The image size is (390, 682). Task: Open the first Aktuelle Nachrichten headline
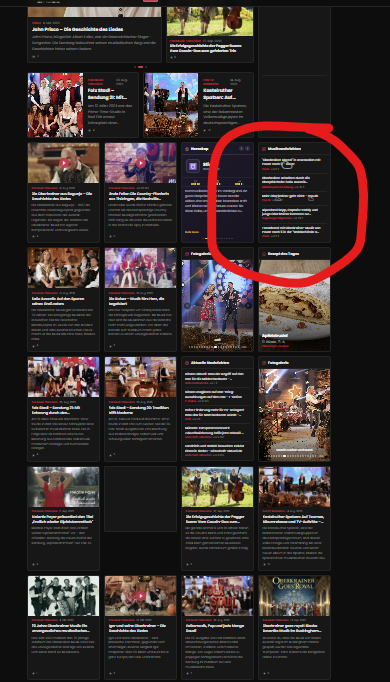[x=214, y=376]
